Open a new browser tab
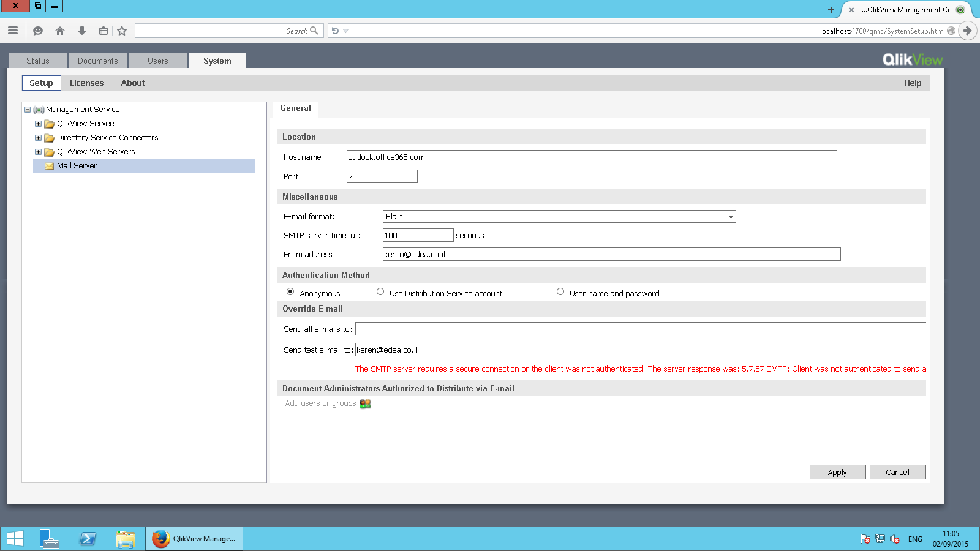The image size is (980, 551). (831, 10)
